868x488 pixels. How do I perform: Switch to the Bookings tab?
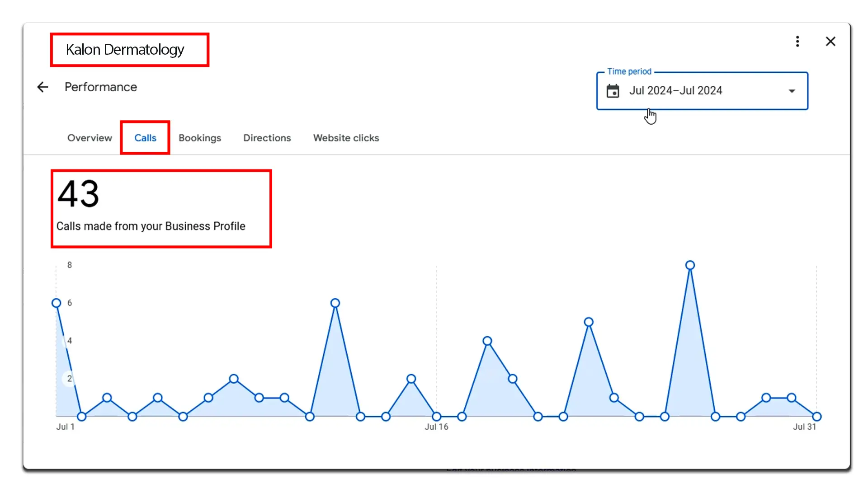pyautogui.click(x=200, y=138)
